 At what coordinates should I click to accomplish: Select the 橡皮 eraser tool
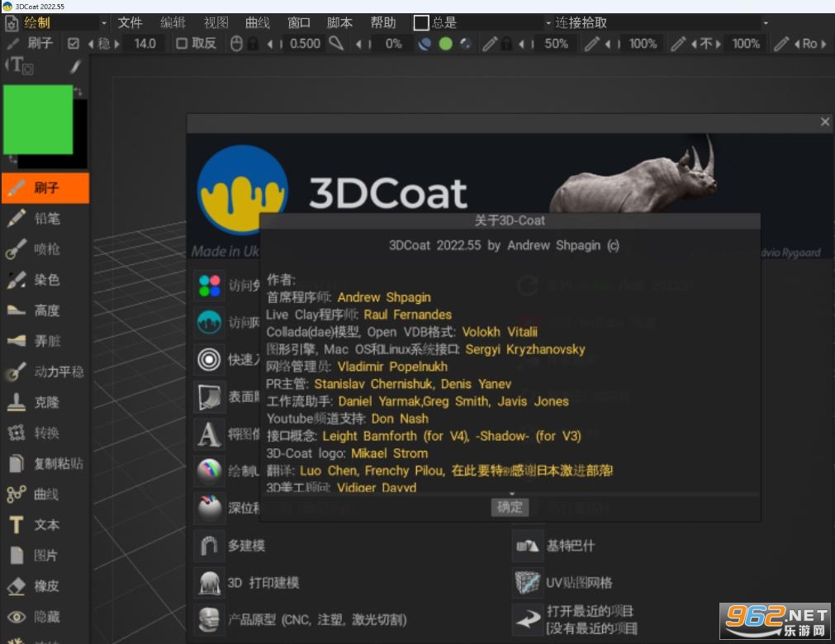[x=45, y=586]
